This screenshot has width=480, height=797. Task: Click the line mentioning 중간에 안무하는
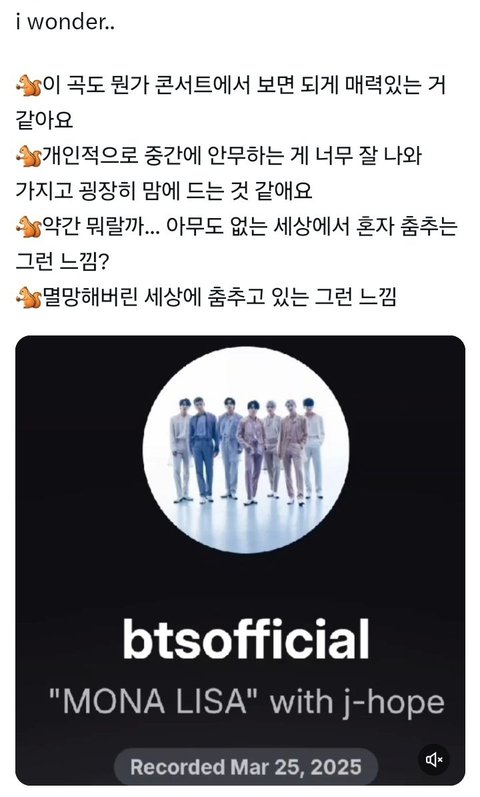pos(219,156)
